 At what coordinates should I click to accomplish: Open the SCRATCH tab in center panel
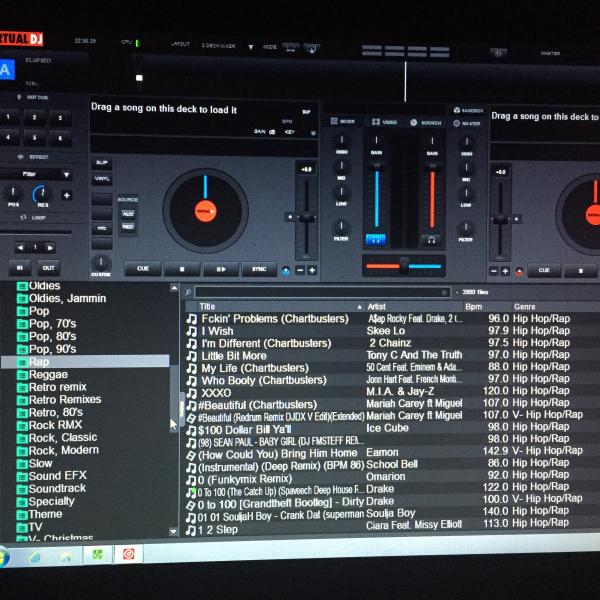click(x=426, y=123)
